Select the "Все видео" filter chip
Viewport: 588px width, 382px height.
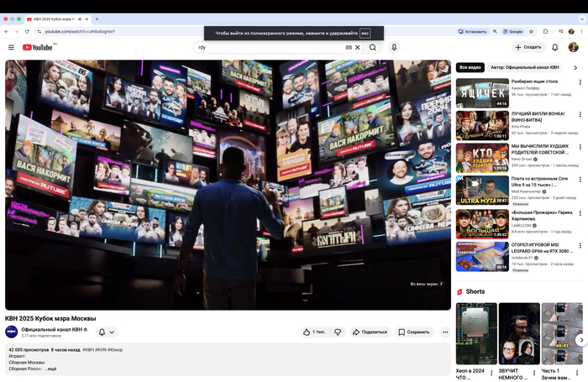tap(470, 66)
